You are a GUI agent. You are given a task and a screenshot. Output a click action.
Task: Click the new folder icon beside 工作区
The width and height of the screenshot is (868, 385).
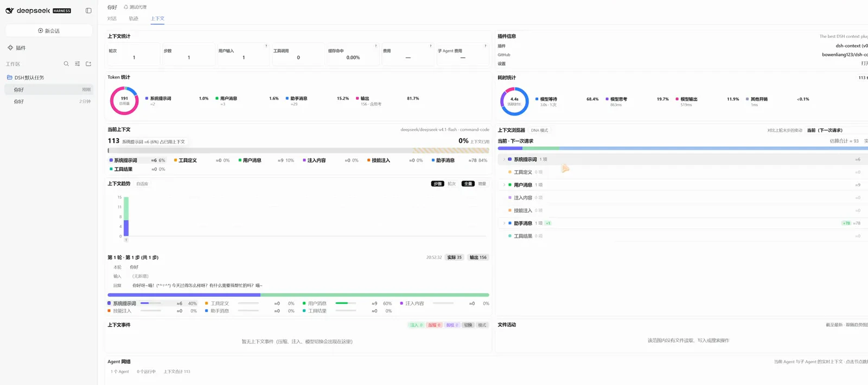click(88, 63)
